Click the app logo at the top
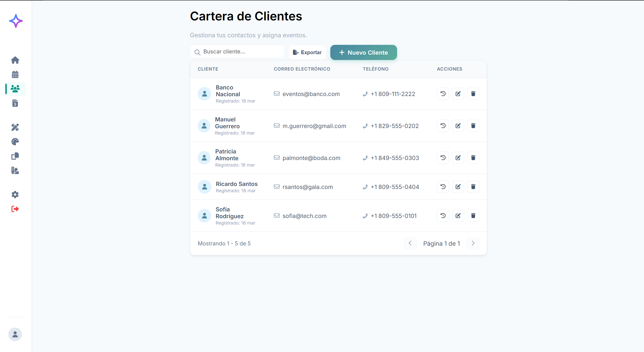This screenshot has width=644, height=352. coord(16,21)
